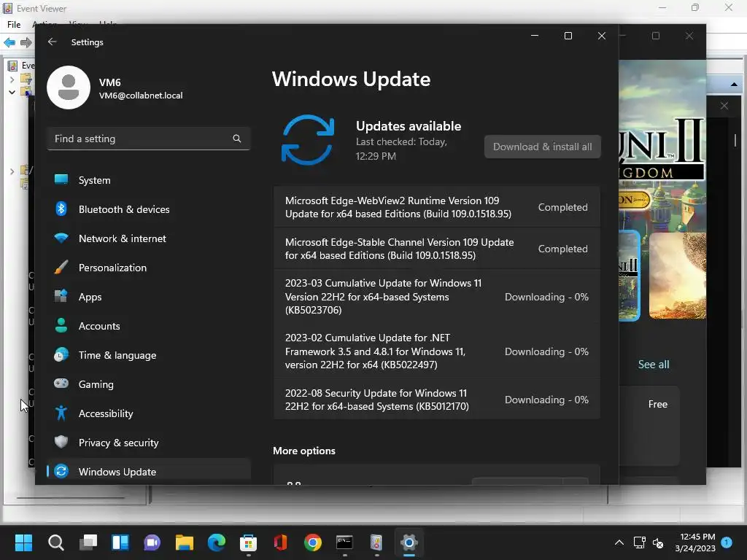Viewport: 747px width, 560px height.
Task: Open Command Prompt from taskbar
Action: [x=344, y=542]
